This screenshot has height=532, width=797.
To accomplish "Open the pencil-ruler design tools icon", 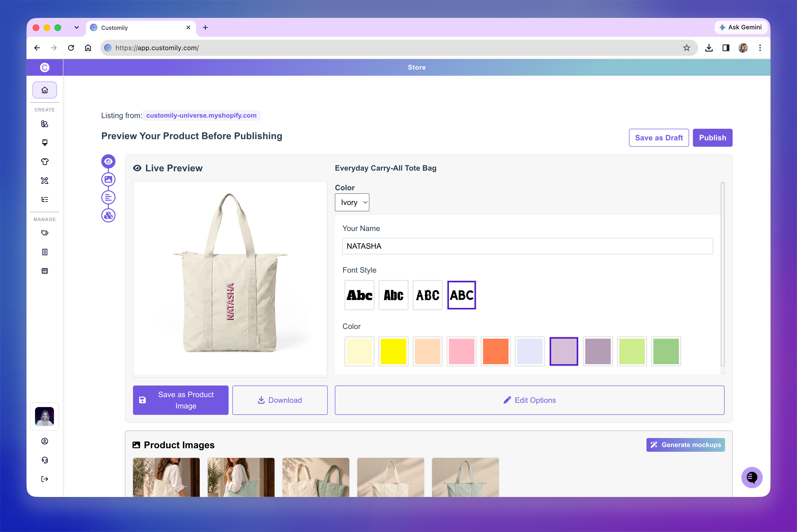I will click(44, 181).
